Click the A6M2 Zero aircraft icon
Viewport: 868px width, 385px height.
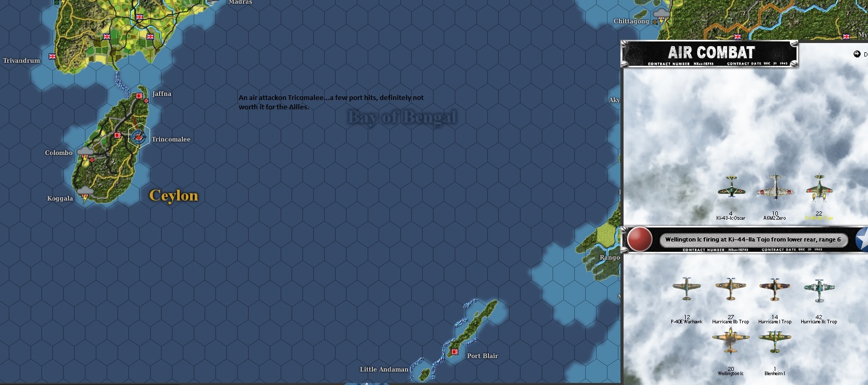tap(775, 189)
